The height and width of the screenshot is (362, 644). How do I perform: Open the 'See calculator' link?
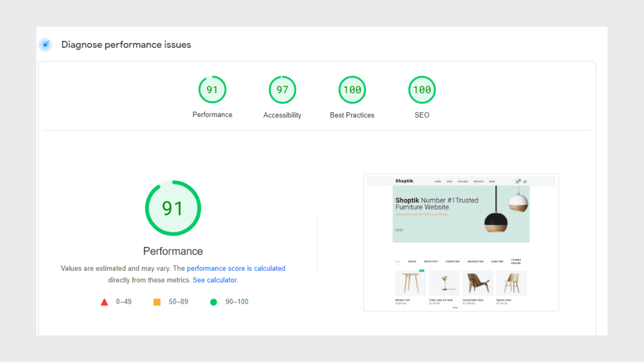tap(215, 280)
